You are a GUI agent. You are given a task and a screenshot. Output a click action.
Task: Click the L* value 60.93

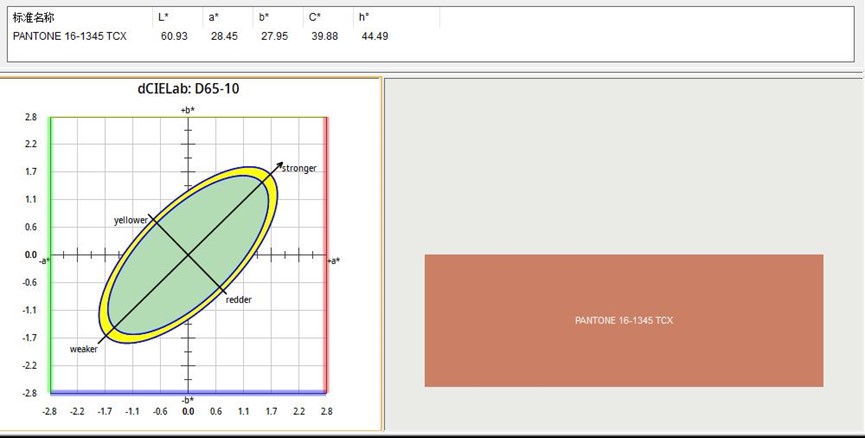coord(174,36)
